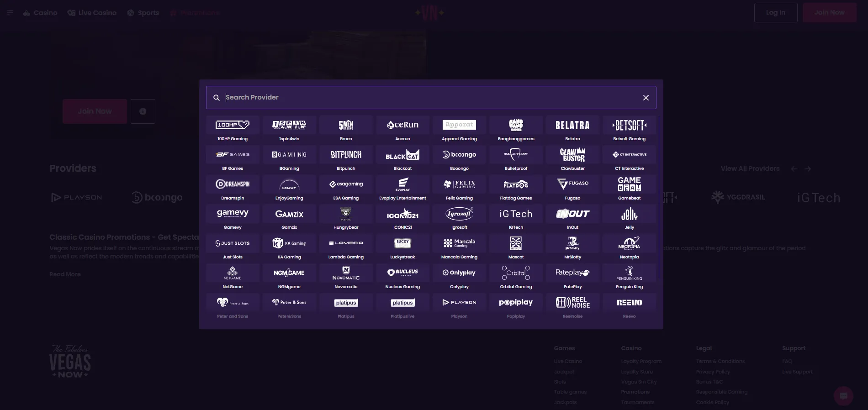Viewport: 868px width, 410px height.
Task: Pick the Penguin King provider icon
Action: tap(629, 273)
